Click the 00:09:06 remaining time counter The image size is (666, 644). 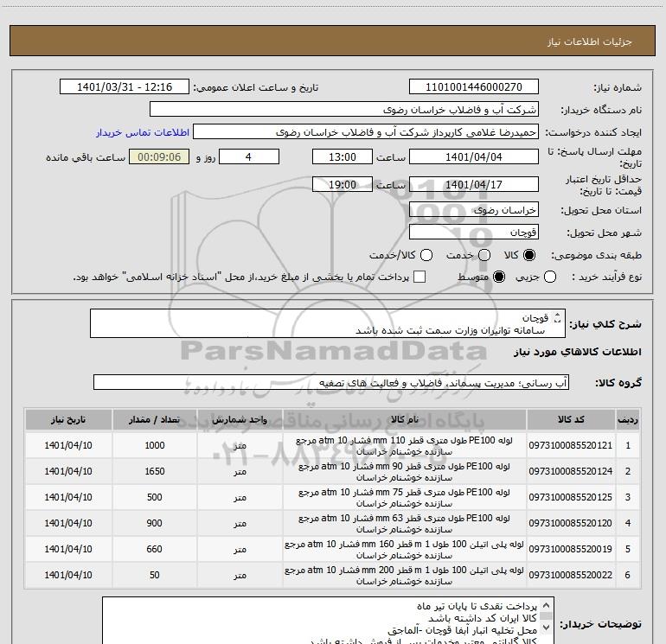coord(159,156)
